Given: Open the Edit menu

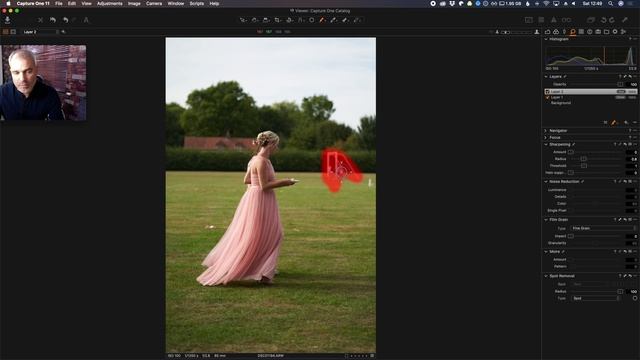Looking at the screenshot, I should coord(72,3).
